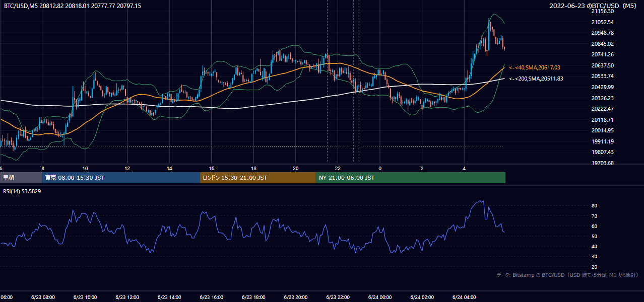Screen dimensions: 644x302
Task: Click price axis value 20533.74
Action: pyautogui.click(x=602, y=76)
